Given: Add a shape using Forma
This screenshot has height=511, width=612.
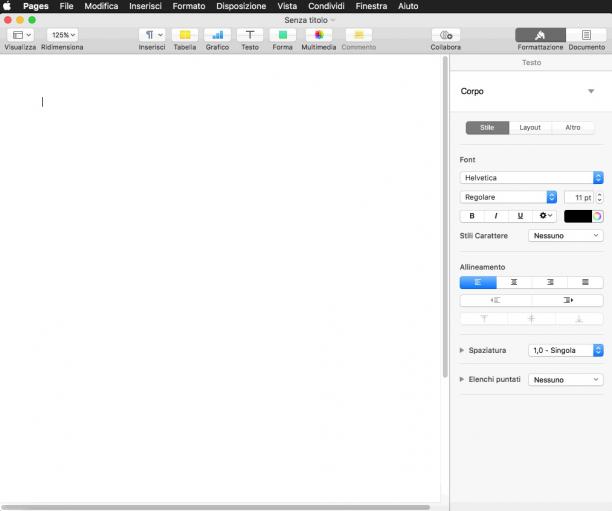Looking at the screenshot, I should pos(283,35).
